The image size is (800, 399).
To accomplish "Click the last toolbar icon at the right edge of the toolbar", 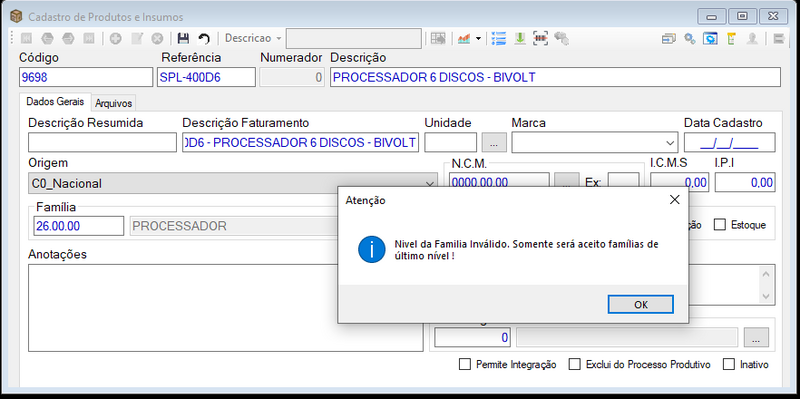I will [x=779, y=39].
